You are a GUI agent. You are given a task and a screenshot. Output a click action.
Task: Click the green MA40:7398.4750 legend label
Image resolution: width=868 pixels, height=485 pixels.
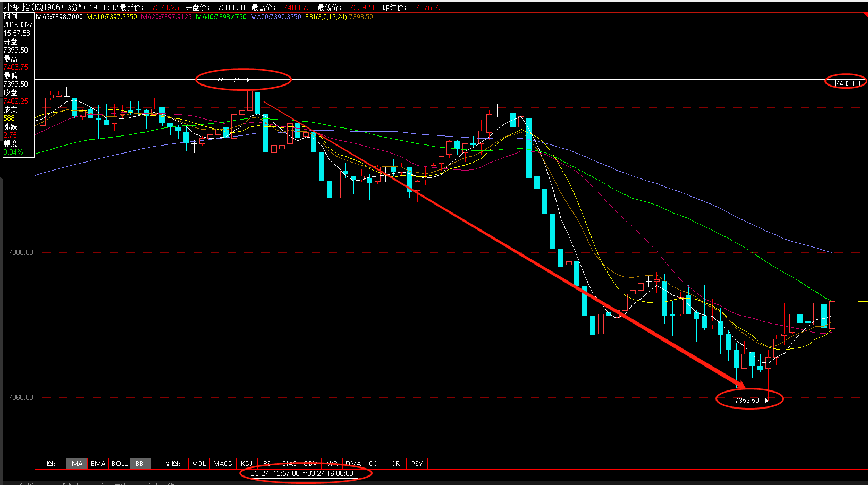pos(221,17)
